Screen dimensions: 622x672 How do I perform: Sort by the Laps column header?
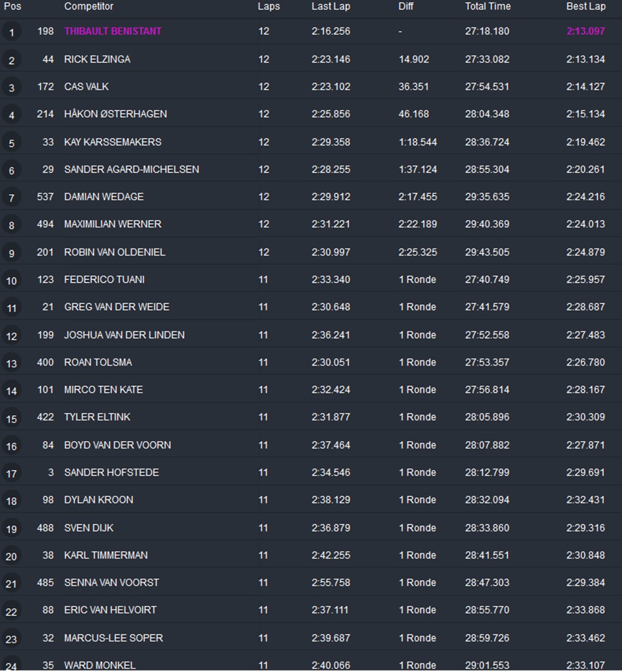tap(269, 6)
